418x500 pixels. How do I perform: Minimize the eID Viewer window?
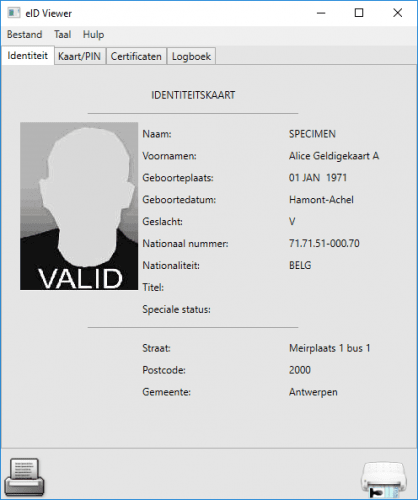click(321, 13)
